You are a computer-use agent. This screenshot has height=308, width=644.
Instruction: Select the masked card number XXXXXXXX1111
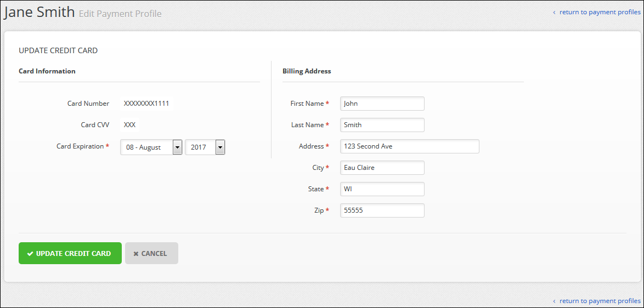click(x=146, y=104)
